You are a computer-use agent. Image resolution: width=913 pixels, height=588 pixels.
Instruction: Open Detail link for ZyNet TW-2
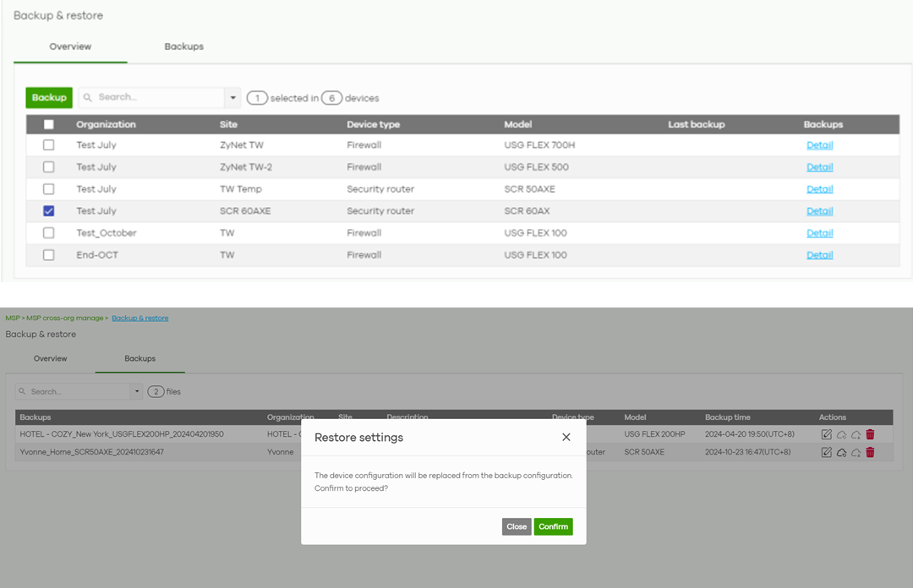820,167
